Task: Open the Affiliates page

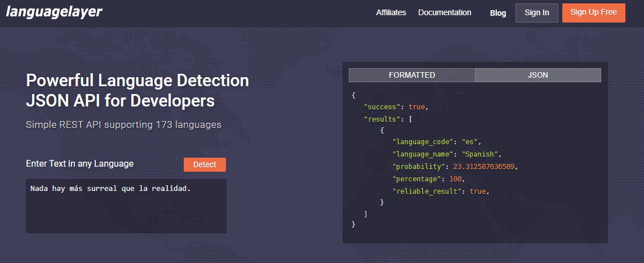Action: click(391, 13)
